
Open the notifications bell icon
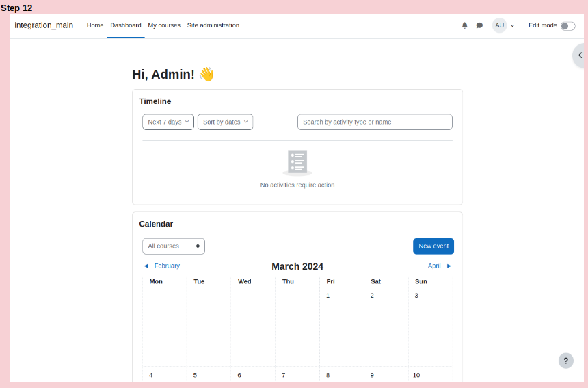[465, 25]
